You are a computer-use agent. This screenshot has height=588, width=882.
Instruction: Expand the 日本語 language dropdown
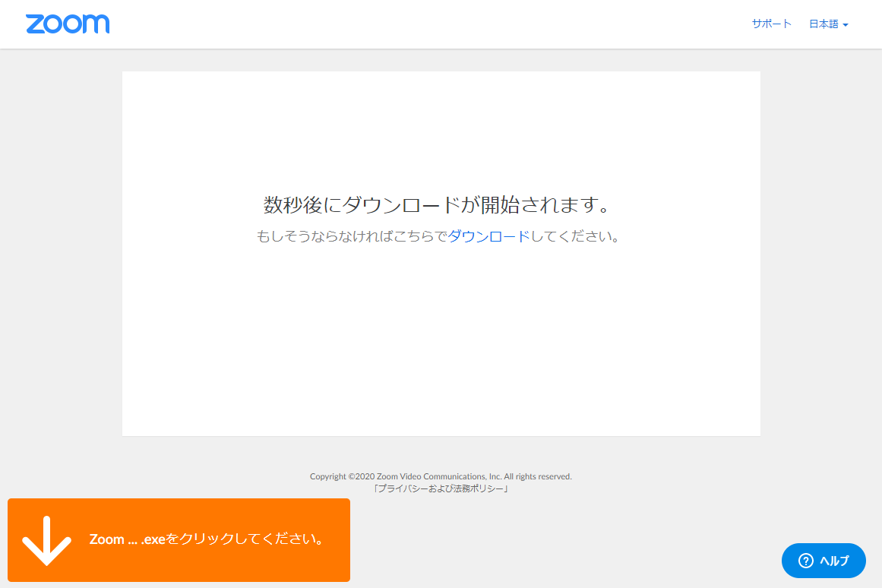click(824, 24)
